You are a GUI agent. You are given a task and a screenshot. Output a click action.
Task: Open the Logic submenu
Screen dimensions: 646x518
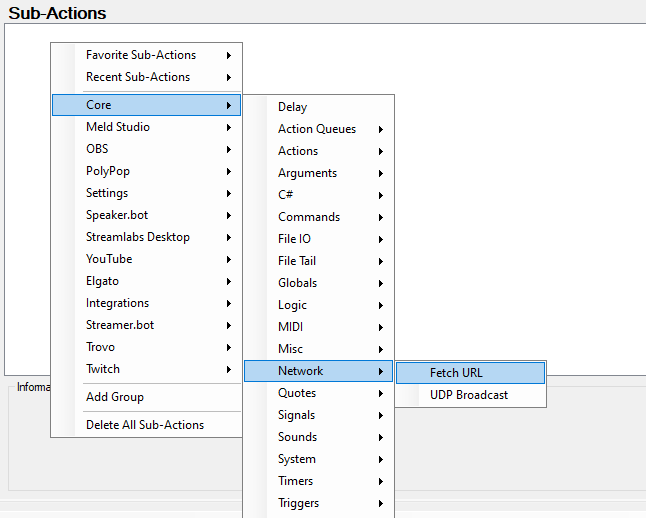click(292, 305)
